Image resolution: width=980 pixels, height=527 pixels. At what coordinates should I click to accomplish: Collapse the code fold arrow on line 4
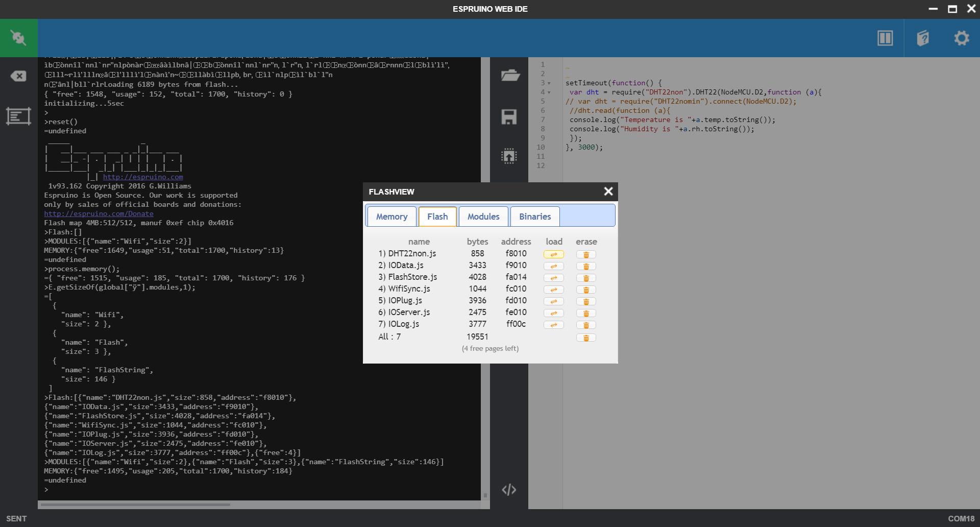[x=549, y=92]
